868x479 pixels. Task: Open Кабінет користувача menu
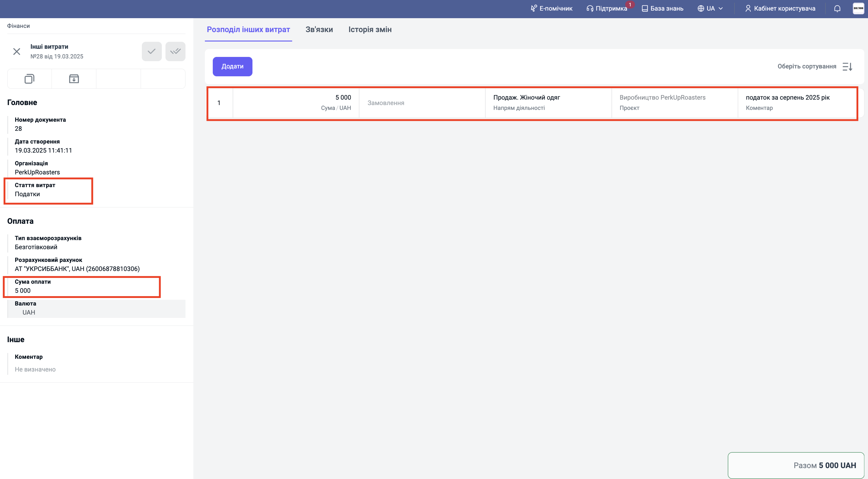tap(780, 8)
